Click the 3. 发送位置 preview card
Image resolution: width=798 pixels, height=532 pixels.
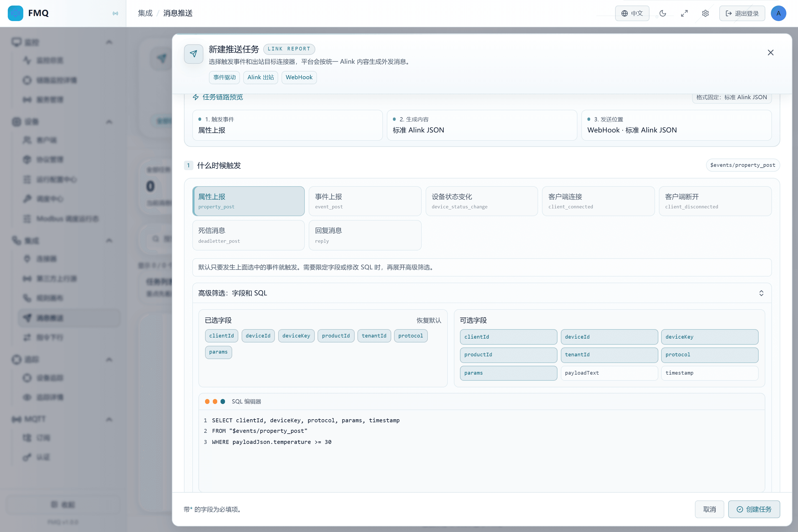(x=677, y=125)
